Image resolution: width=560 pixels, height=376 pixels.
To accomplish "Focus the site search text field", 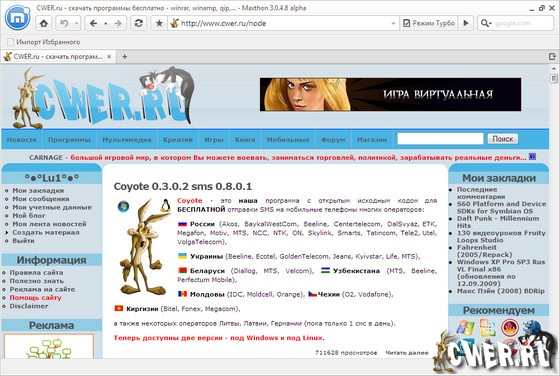I will point(440,139).
